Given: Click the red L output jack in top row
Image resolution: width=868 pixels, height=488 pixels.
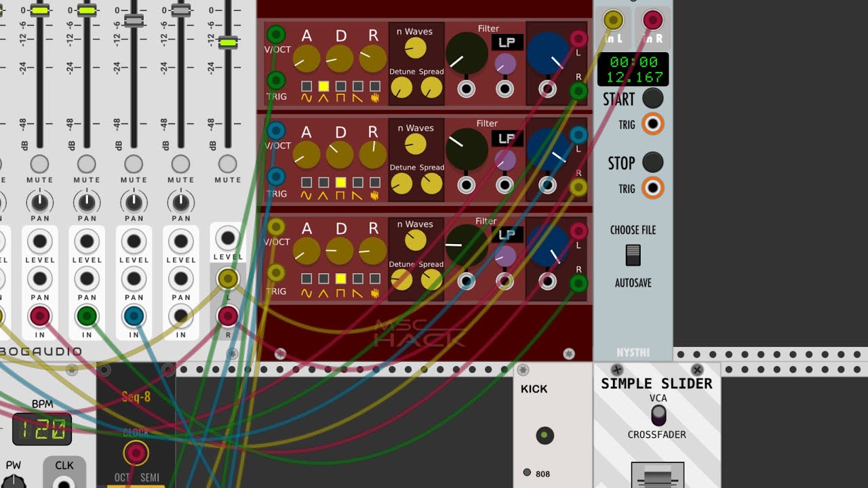Looking at the screenshot, I should pyautogui.click(x=578, y=39).
